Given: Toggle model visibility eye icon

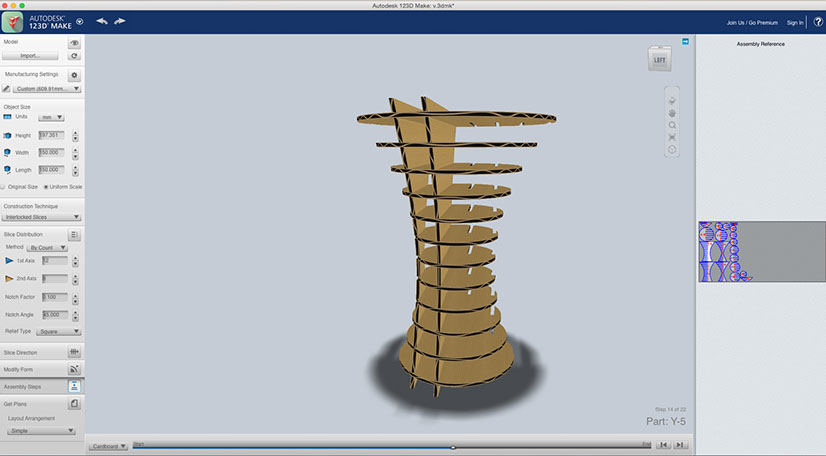Looking at the screenshot, I should (74, 43).
